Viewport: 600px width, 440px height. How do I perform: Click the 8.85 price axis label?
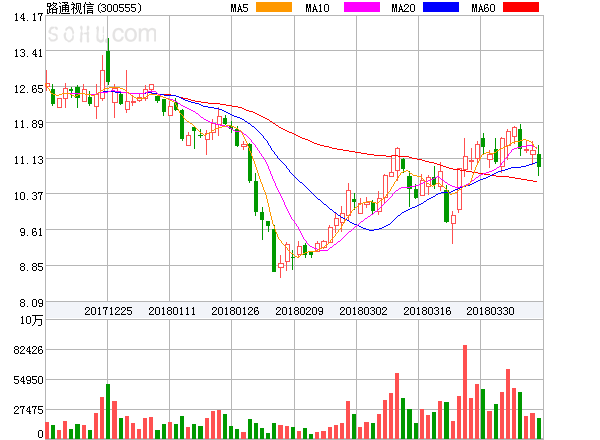point(31,267)
